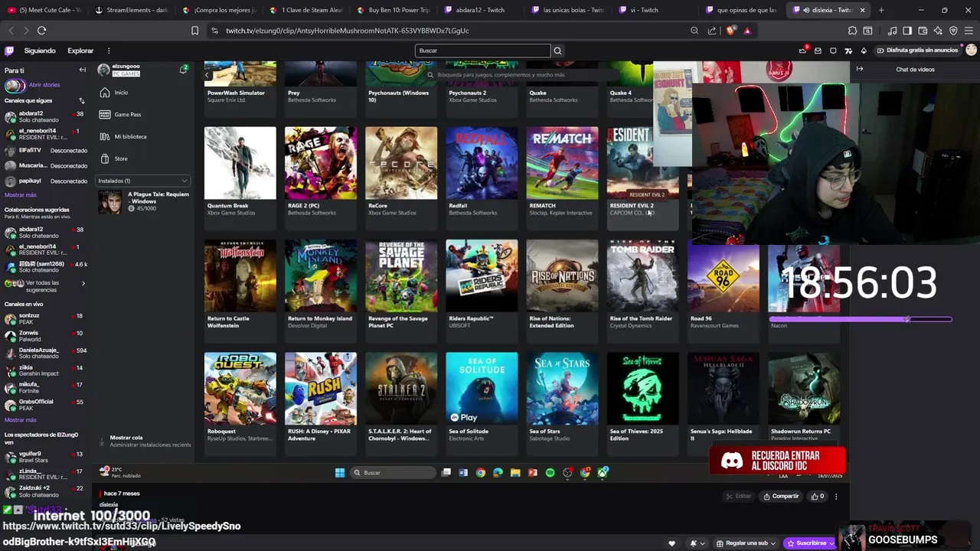Open the clip's three-dot more options

(x=836, y=496)
